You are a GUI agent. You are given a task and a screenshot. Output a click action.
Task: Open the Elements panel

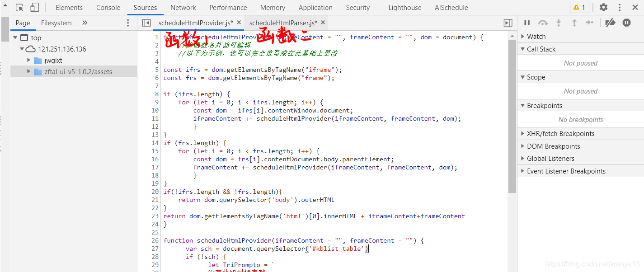click(69, 8)
